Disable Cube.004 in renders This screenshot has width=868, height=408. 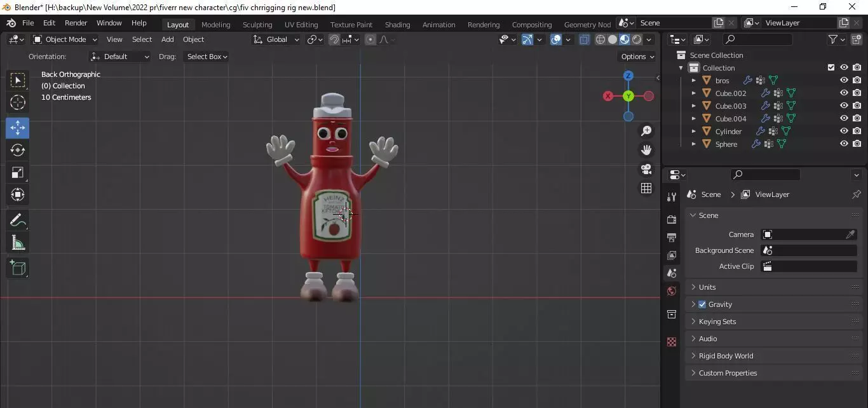[x=857, y=119]
